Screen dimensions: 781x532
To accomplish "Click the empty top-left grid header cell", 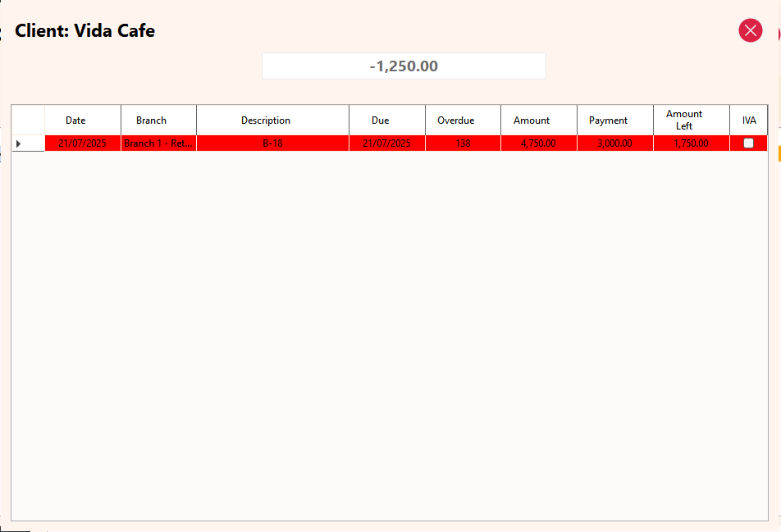I will point(28,120).
